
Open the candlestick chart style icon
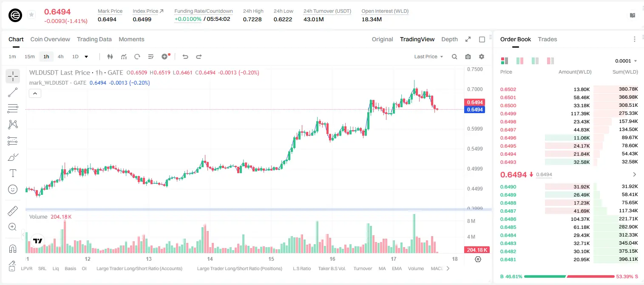coord(110,57)
